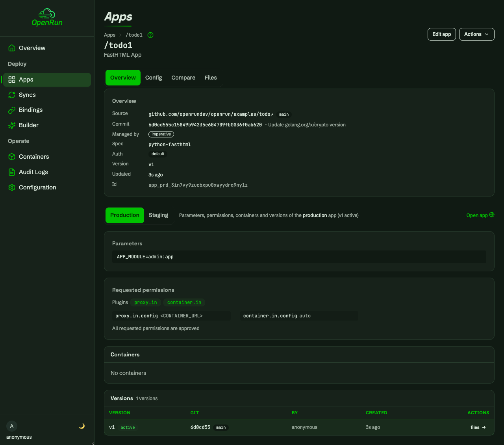
Task: Click the Audit Logs document icon
Action: (12, 172)
